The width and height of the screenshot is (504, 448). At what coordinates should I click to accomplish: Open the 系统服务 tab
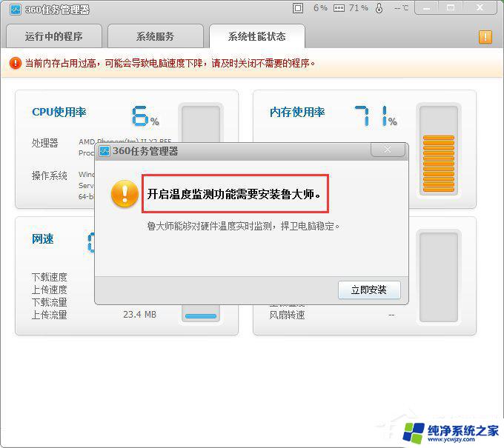click(x=156, y=36)
